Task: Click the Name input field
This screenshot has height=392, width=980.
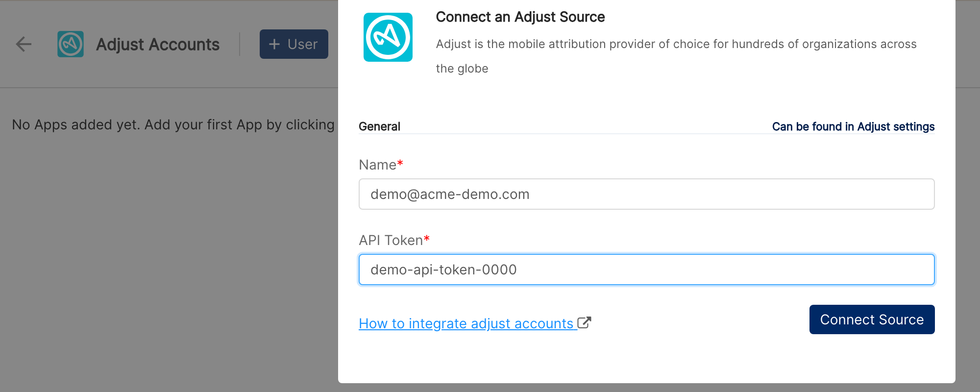Action: pos(647,194)
